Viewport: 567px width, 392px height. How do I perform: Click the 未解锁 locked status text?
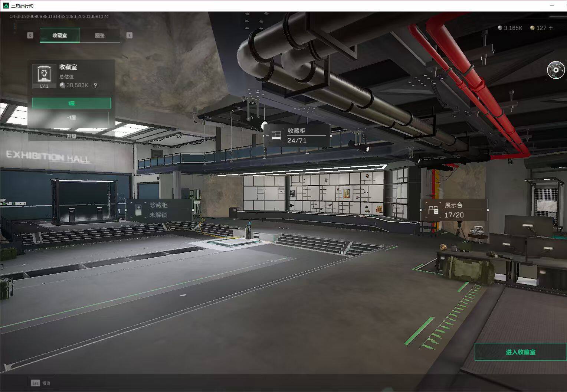pyautogui.click(x=158, y=215)
